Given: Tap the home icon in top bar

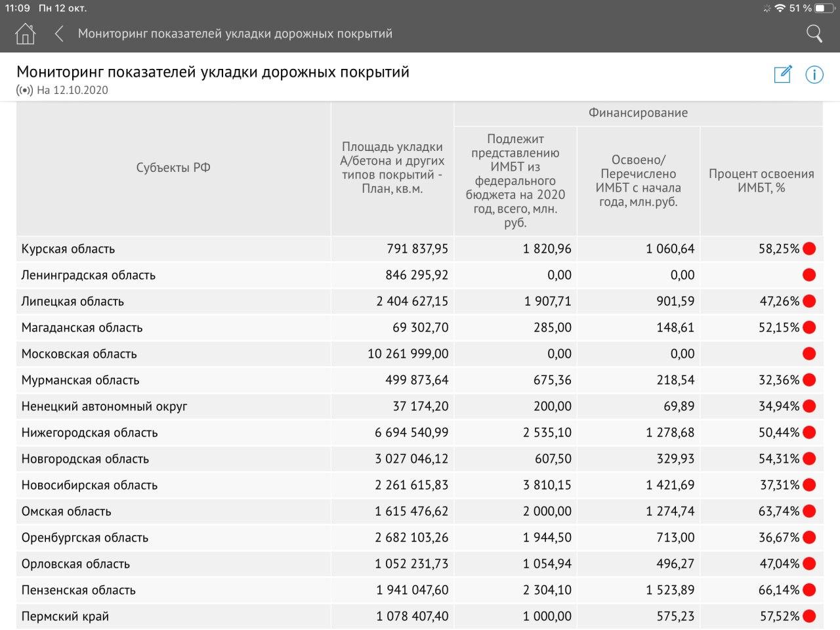Looking at the screenshot, I should 25,33.
